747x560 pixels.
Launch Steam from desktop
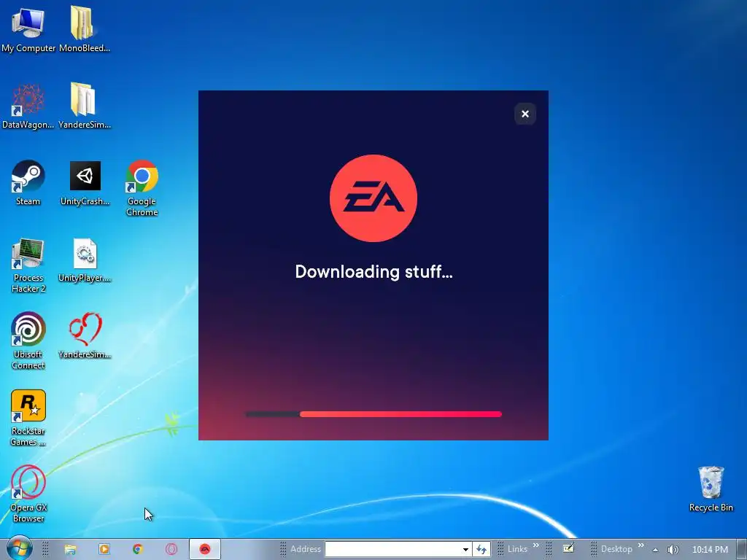(x=28, y=182)
